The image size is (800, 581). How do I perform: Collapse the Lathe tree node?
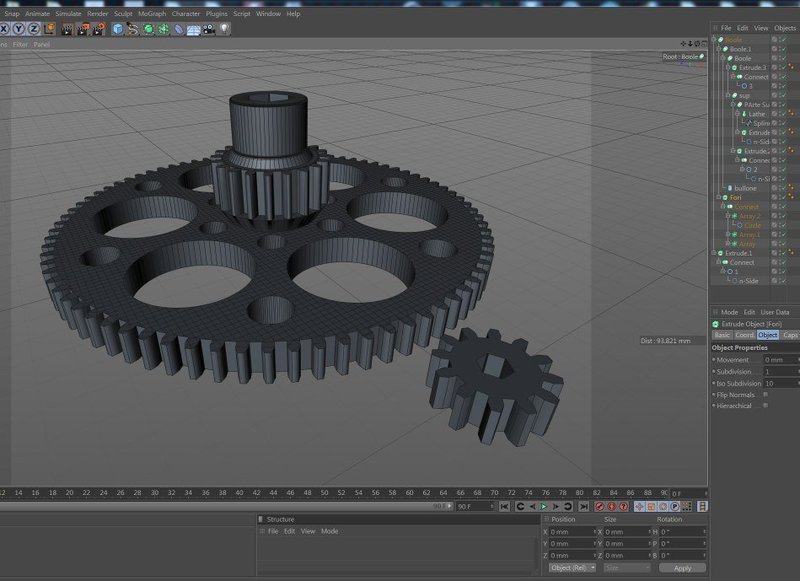(737, 114)
